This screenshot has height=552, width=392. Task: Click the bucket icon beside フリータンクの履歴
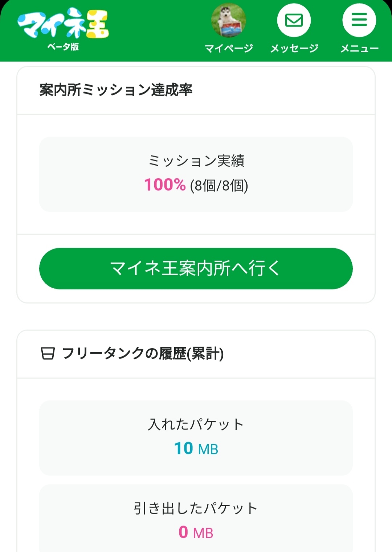(x=48, y=353)
